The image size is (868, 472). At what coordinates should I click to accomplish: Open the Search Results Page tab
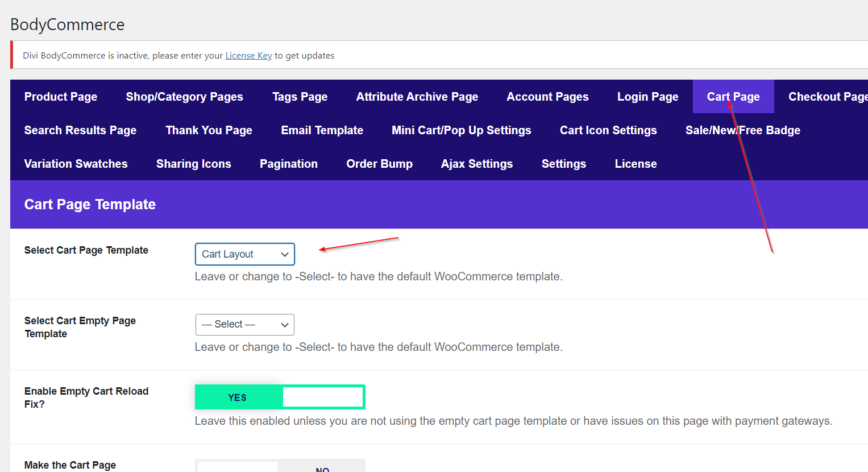(80, 130)
